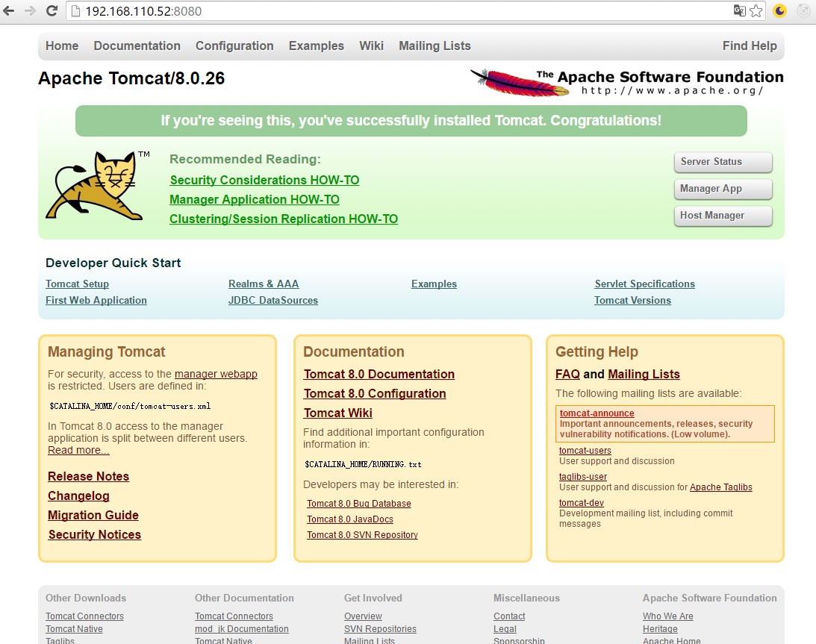Screen dimensions: 816x644
Task: Open Mailing Lists in the top nav bar
Action: tap(435, 46)
